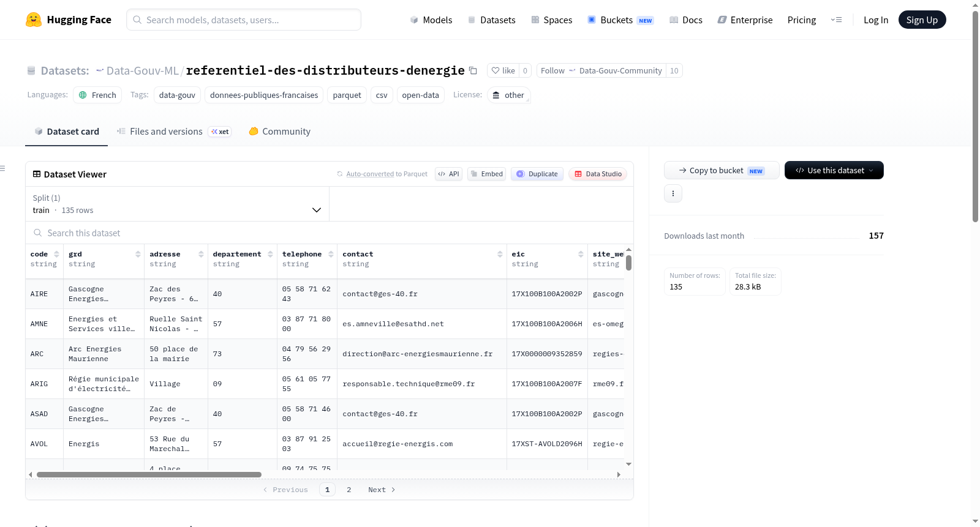Screen dimensions: 980x527
Task: Sort table by the departement column
Action: click(x=270, y=254)
